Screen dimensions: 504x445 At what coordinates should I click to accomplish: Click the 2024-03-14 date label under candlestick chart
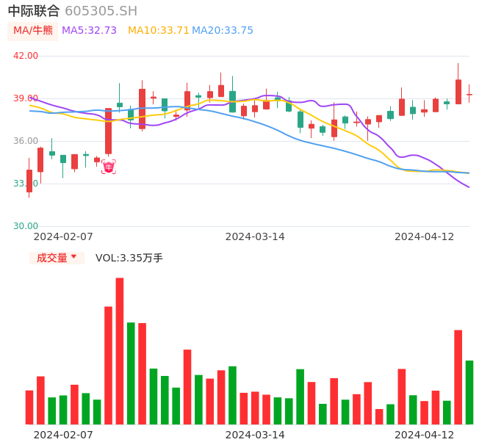254,236
